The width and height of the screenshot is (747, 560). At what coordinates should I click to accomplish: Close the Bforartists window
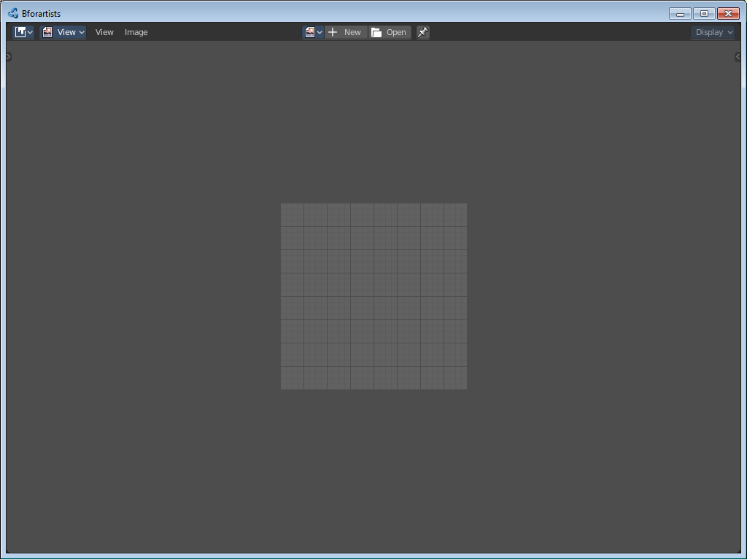click(729, 13)
